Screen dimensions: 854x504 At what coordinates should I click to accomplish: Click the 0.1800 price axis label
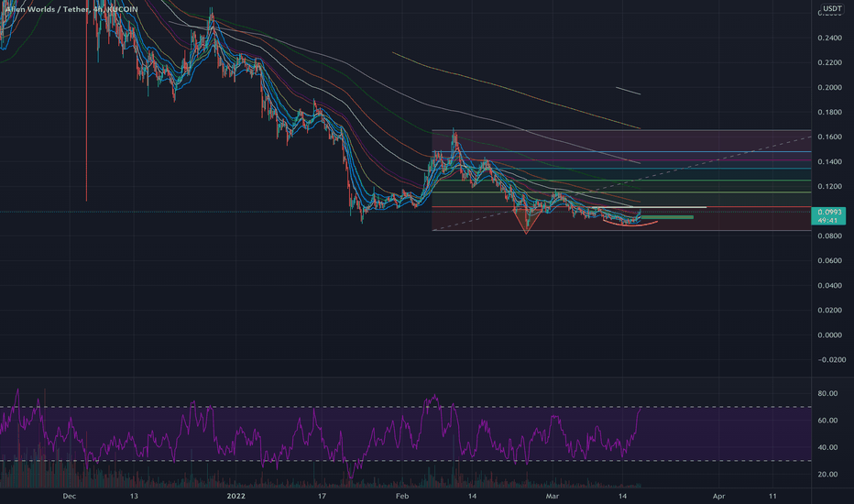pyautogui.click(x=829, y=112)
